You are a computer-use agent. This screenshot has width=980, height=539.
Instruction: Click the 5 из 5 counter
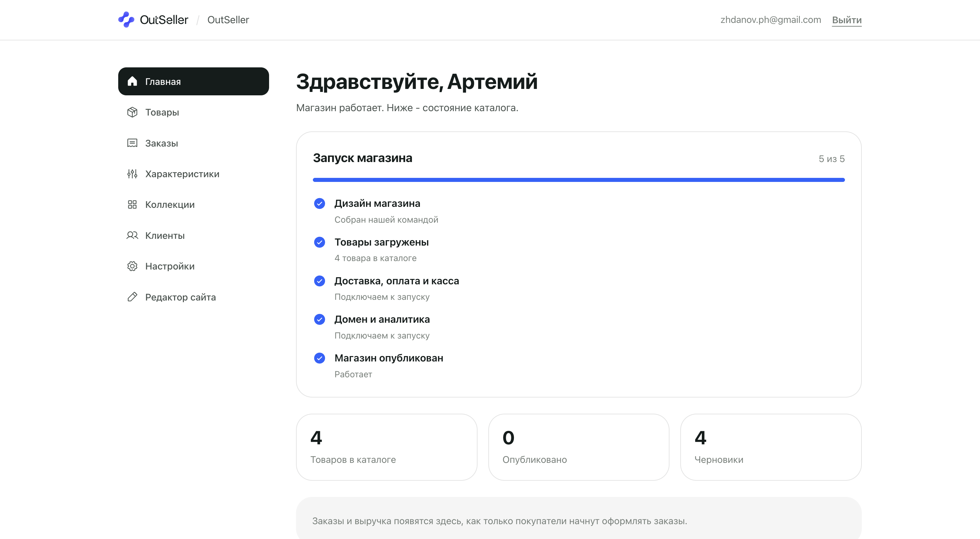831,159
